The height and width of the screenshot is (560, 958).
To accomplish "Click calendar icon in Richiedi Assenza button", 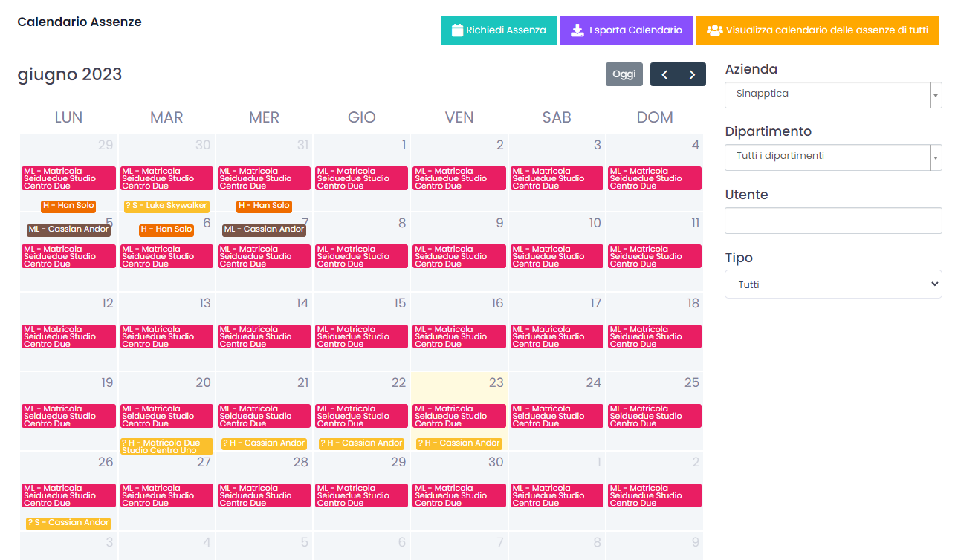I will pos(457,30).
